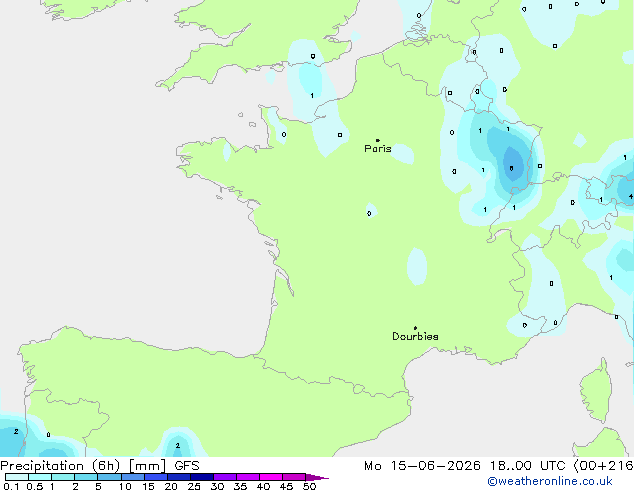The height and width of the screenshot is (490, 634).
Task: Click the 30 to 35 mm purple swatch
Action: click(225, 477)
